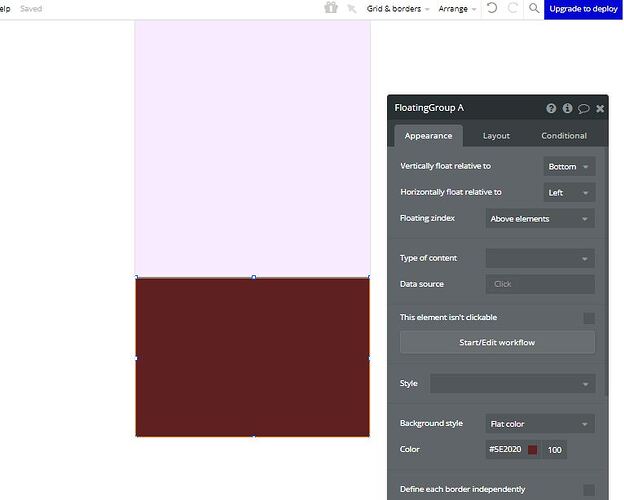The width and height of the screenshot is (624, 500).
Task: Click the info icon in property panel header
Action: (x=567, y=108)
